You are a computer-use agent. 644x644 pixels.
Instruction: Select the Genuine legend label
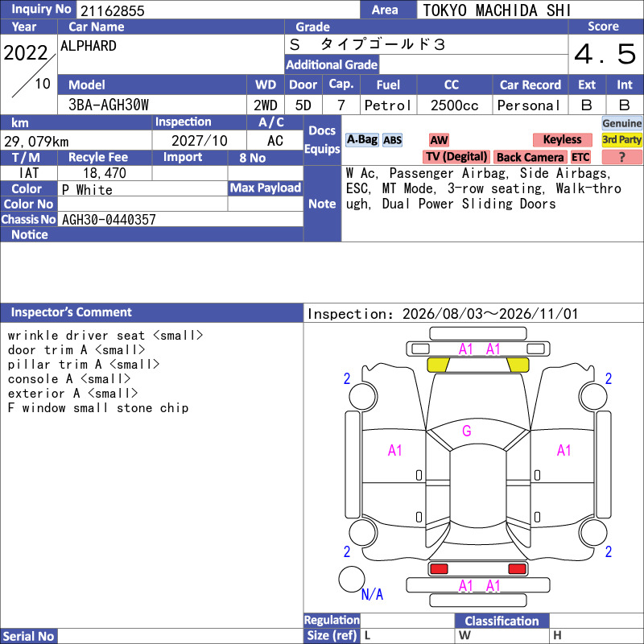click(x=621, y=123)
